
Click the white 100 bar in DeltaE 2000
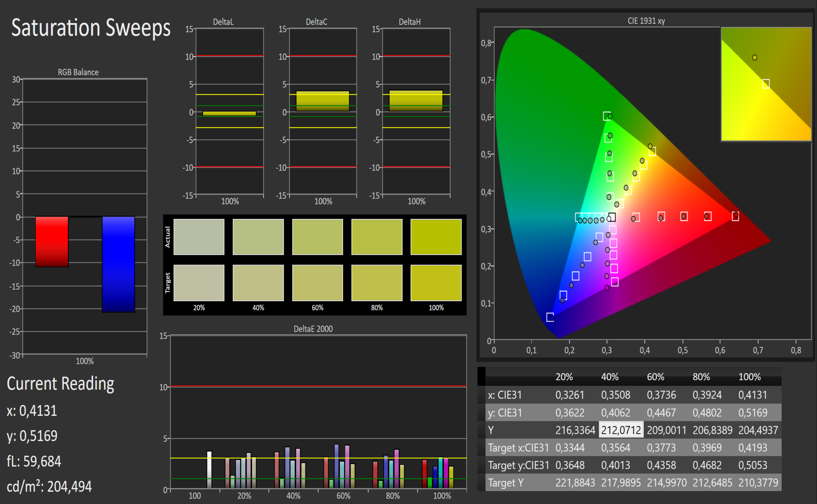click(x=209, y=469)
